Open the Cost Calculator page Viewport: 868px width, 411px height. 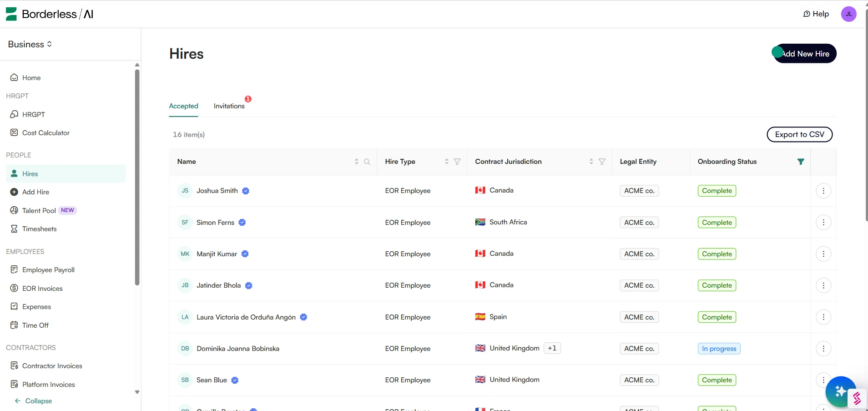(45, 133)
